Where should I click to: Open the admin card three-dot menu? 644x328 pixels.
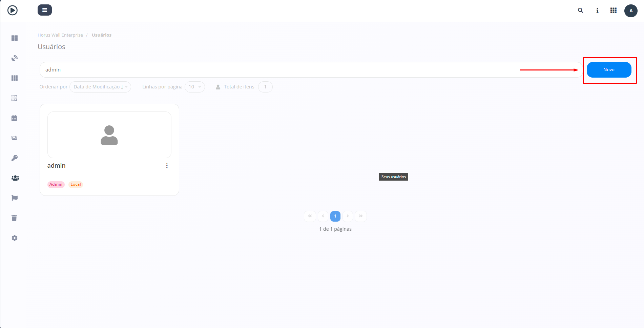[x=167, y=166]
